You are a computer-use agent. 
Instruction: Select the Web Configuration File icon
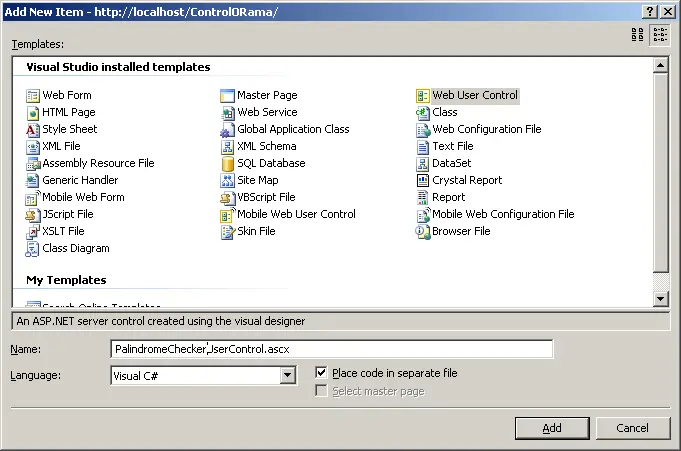click(x=423, y=129)
